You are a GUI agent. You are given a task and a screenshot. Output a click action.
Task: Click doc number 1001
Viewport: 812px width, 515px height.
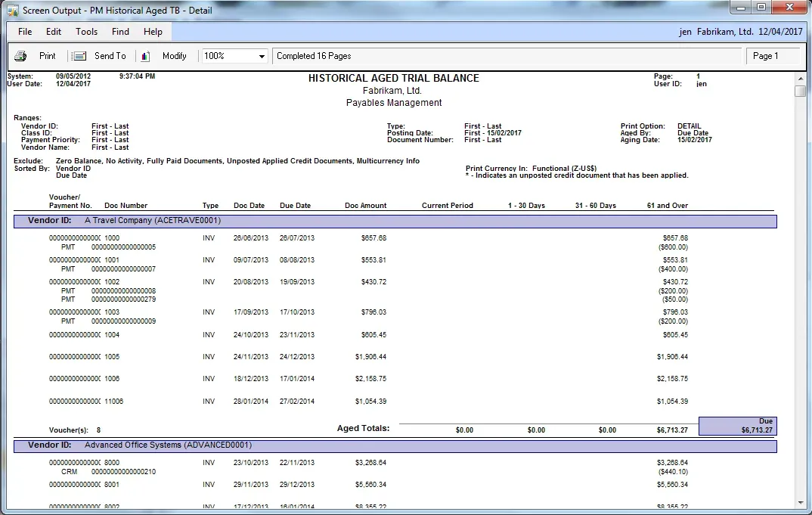112,260
